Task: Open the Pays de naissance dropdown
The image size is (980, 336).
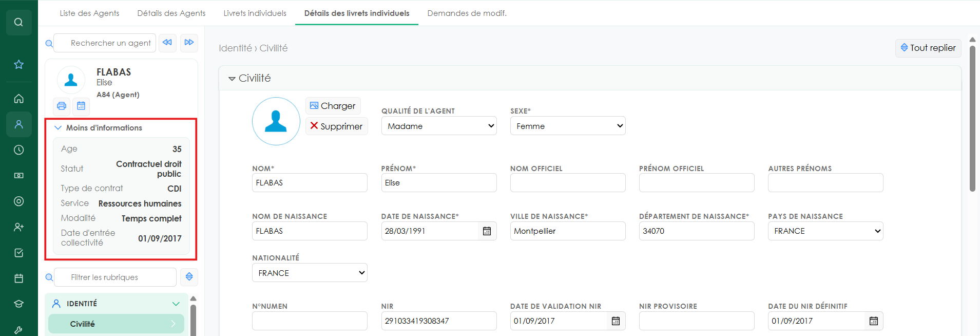Action: [825, 231]
